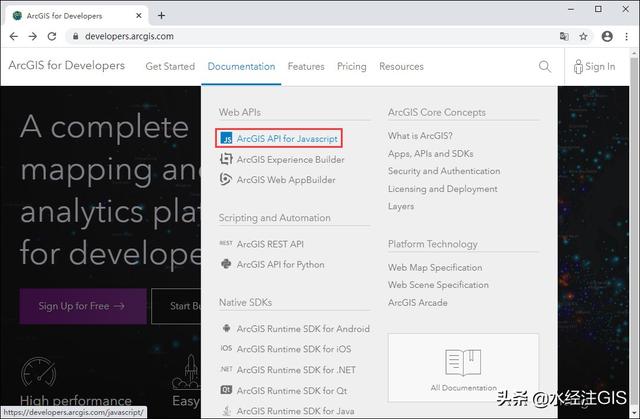Click the browser back arrow

tap(13, 36)
